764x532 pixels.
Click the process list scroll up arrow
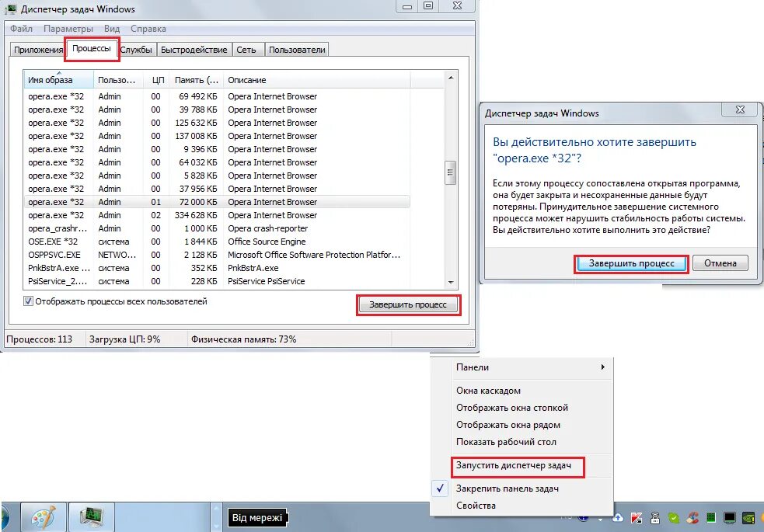tap(451, 78)
